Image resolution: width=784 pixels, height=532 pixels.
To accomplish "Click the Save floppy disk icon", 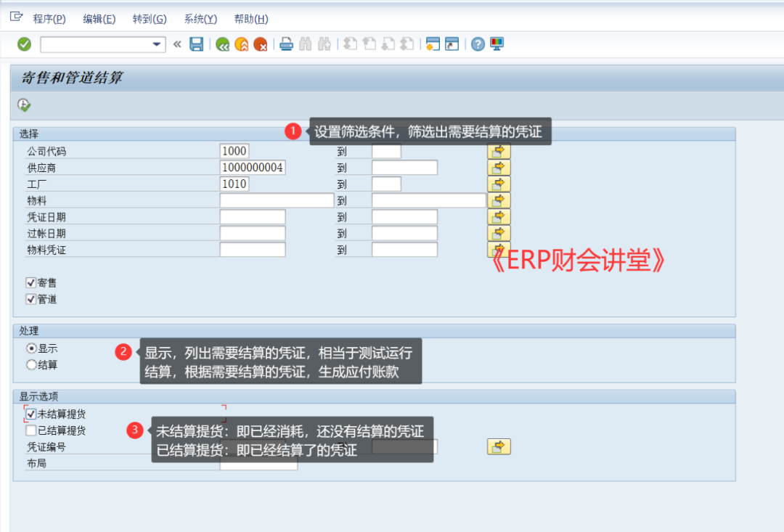I will (196, 44).
